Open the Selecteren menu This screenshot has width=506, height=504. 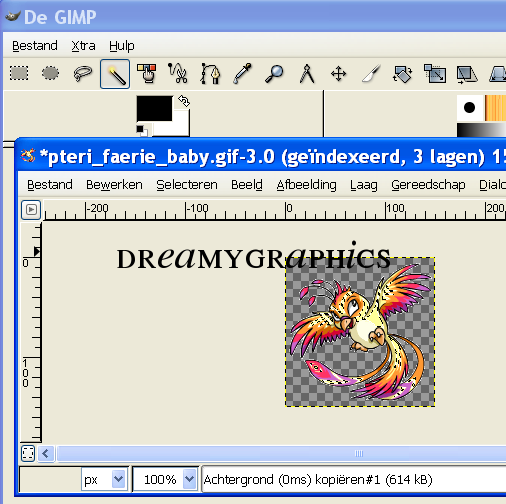point(187,185)
